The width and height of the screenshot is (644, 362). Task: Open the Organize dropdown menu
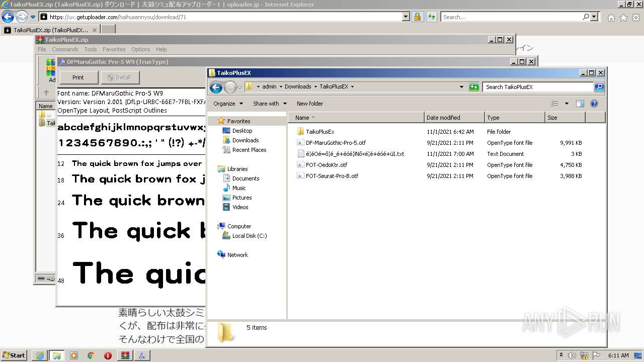(228, 104)
